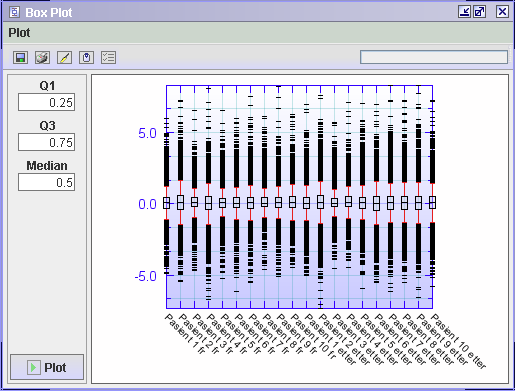The height and width of the screenshot is (391, 515).
Task: Click the Box Plot window icon in title bar
Action: [14, 12]
